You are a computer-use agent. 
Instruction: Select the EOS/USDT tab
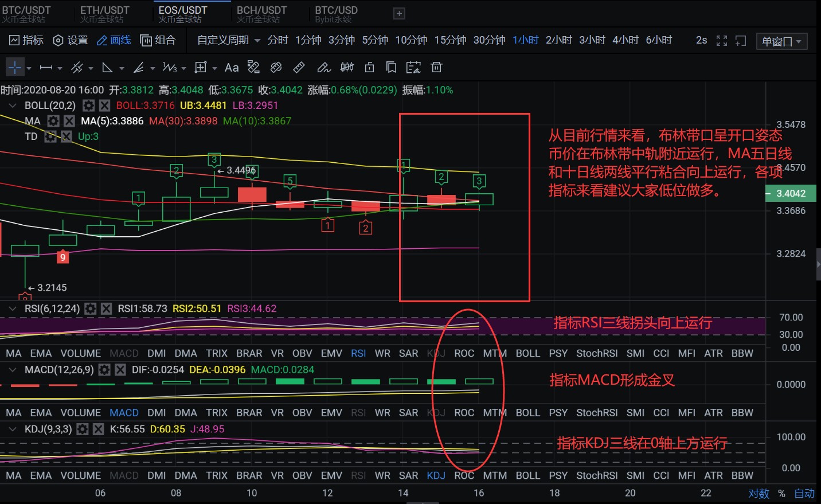[183, 14]
